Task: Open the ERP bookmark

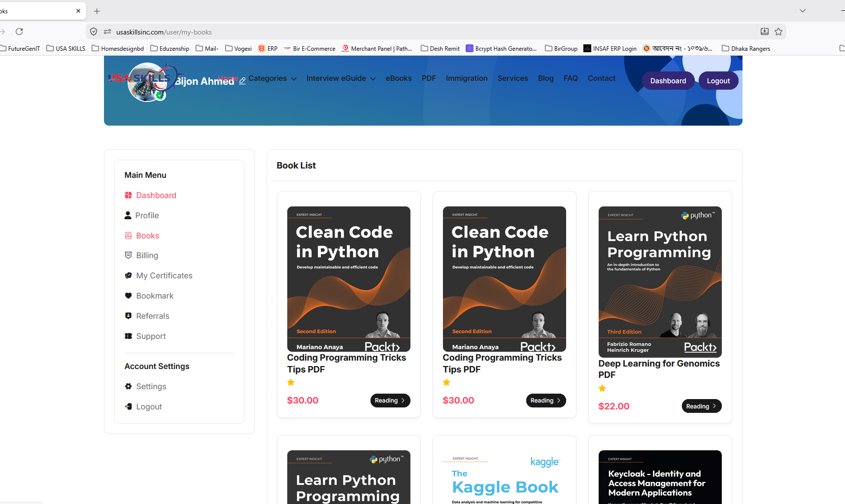Action: click(x=268, y=48)
